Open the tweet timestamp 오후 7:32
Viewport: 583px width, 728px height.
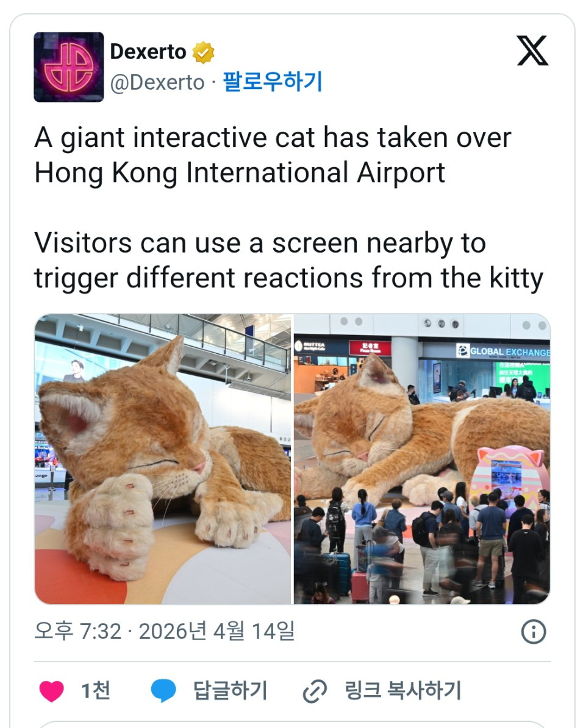pyautogui.click(x=78, y=631)
